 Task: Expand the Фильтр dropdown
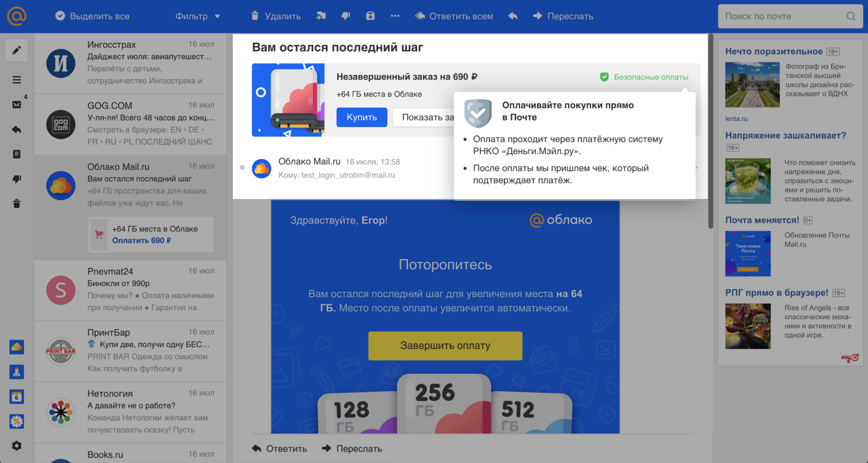tap(198, 16)
